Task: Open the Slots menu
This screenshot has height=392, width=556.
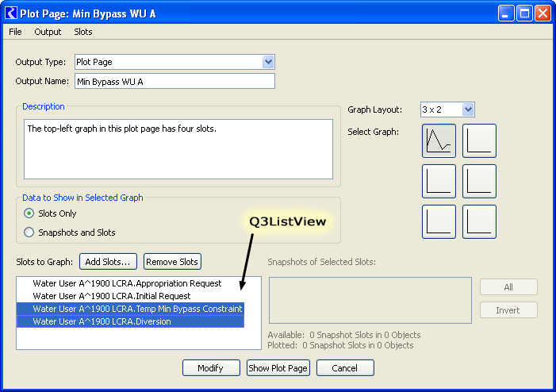Action: click(x=83, y=32)
